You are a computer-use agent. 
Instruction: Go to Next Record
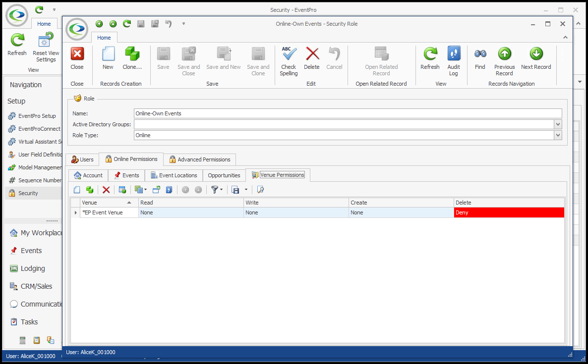536,59
